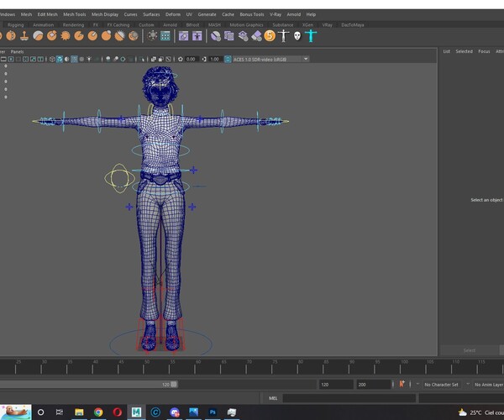Open weather widget showing 25°C
Viewport: 504px width, 420px height.
click(480, 412)
